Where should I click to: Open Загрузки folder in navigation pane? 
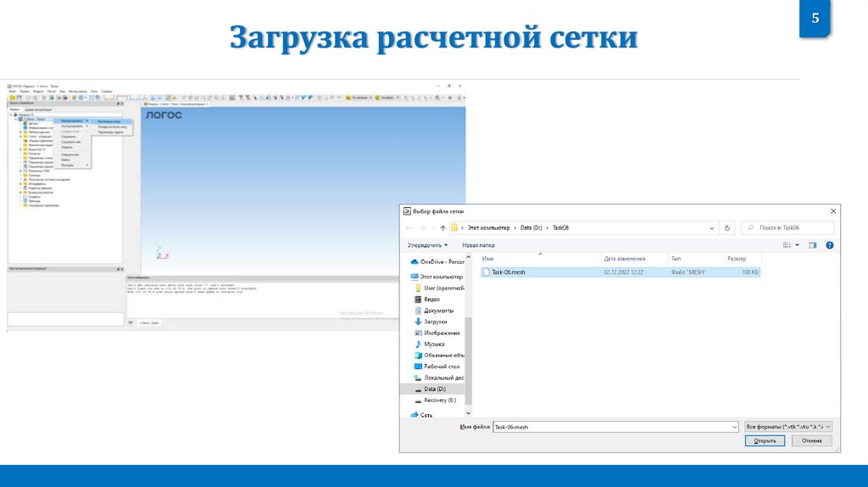(431, 322)
